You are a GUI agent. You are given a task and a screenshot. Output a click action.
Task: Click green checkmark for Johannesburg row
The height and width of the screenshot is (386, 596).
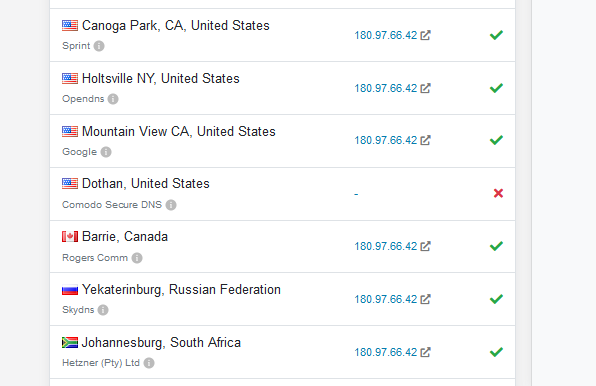pyautogui.click(x=496, y=352)
